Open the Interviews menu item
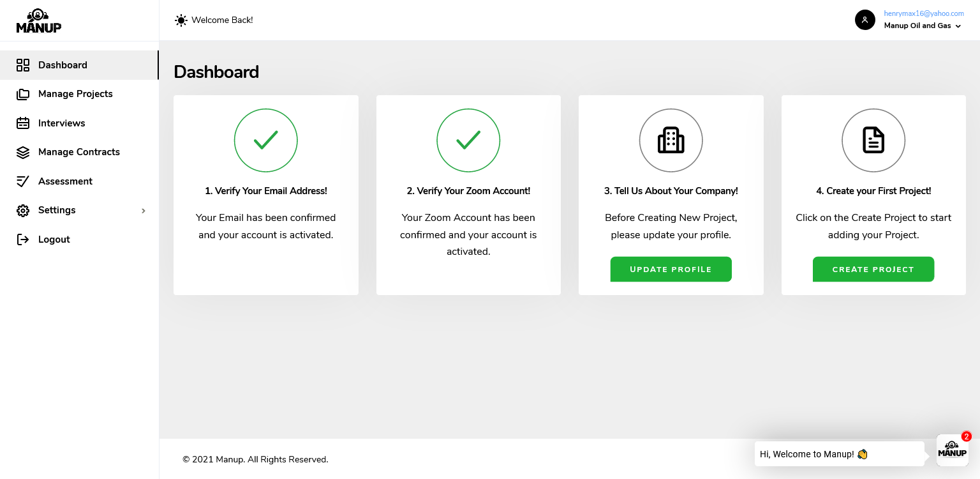The width and height of the screenshot is (980, 479). tap(61, 123)
